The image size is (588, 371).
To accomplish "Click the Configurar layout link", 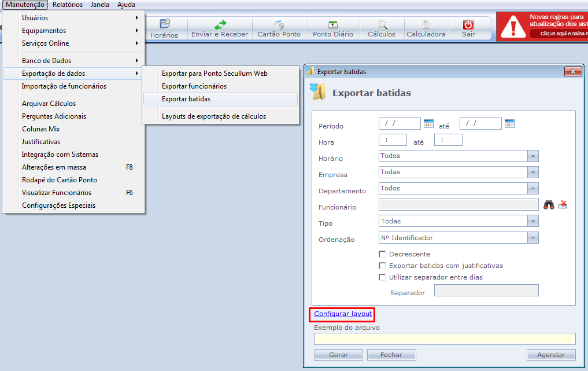I will [343, 314].
